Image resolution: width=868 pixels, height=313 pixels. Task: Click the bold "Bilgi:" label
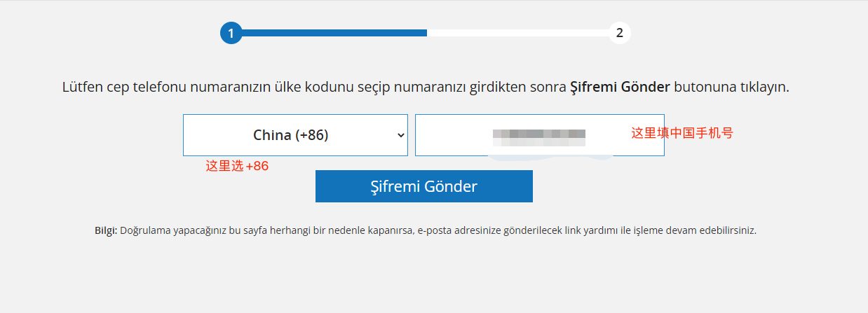click(x=106, y=230)
